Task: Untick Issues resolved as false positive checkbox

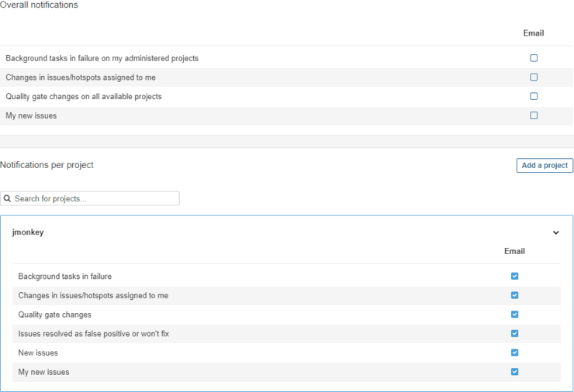Action: tap(515, 334)
